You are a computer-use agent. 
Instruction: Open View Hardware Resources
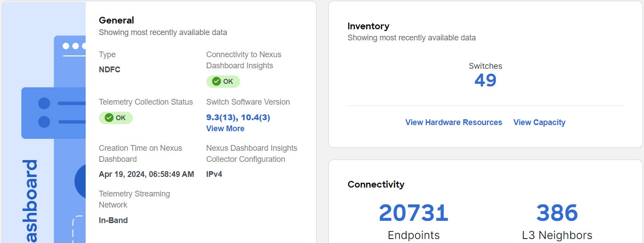[454, 122]
